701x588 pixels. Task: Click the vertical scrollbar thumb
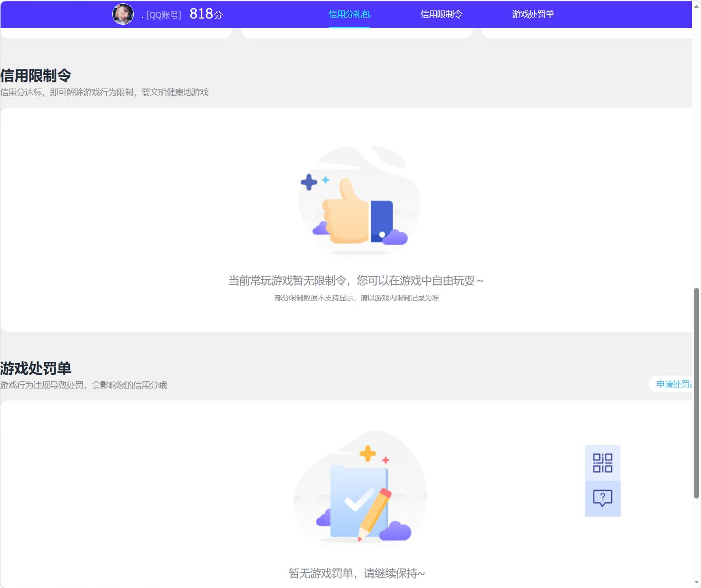pyautogui.click(x=697, y=393)
